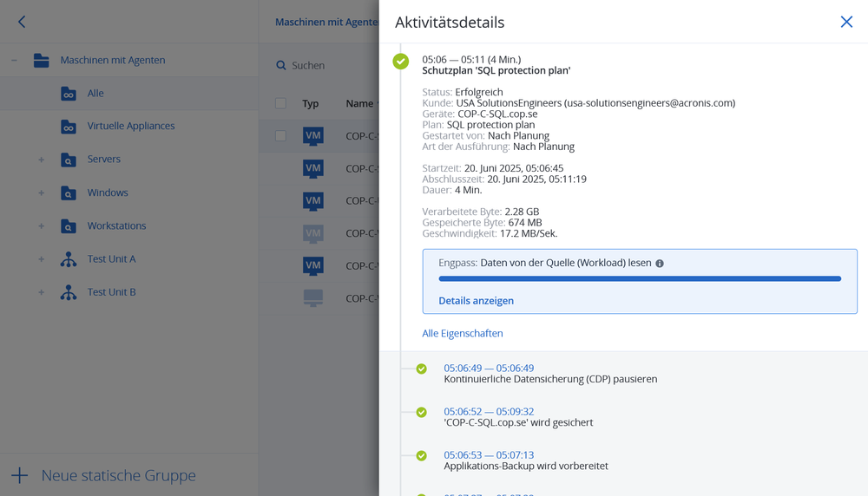Image resolution: width=868 pixels, height=496 pixels.
Task: Select the Alle tree item
Action: [x=95, y=94]
